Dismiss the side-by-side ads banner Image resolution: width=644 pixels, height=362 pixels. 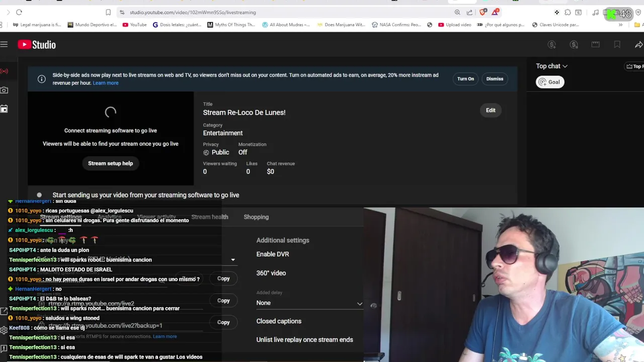coord(495,79)
